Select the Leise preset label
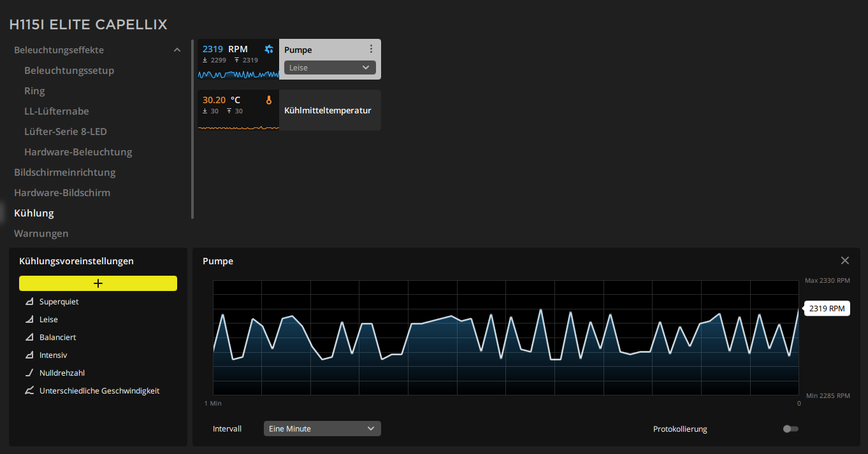 (48, 320)
